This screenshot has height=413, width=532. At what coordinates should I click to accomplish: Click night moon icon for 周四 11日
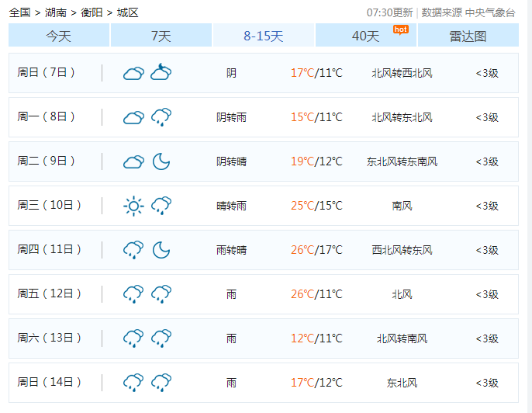coord(161,250)
